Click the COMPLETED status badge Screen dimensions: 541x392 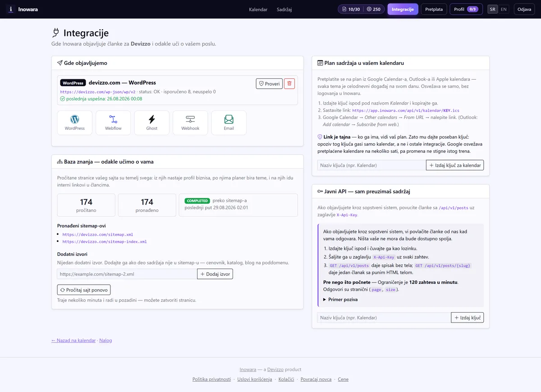197,201
